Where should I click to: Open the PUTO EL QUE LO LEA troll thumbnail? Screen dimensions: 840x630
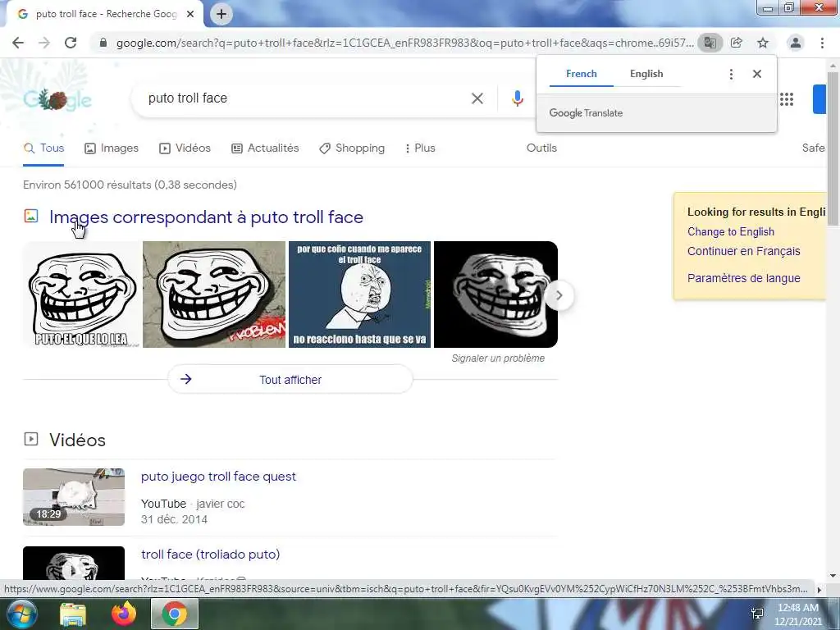tap(82, 294)
